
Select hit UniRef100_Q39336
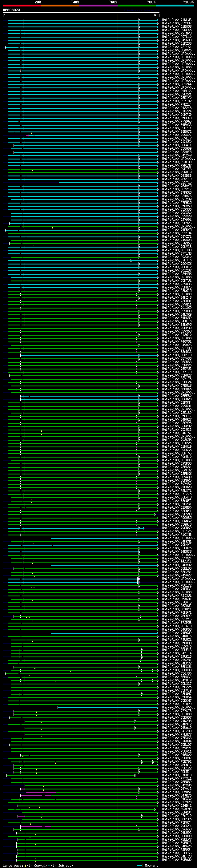(177, 209)
